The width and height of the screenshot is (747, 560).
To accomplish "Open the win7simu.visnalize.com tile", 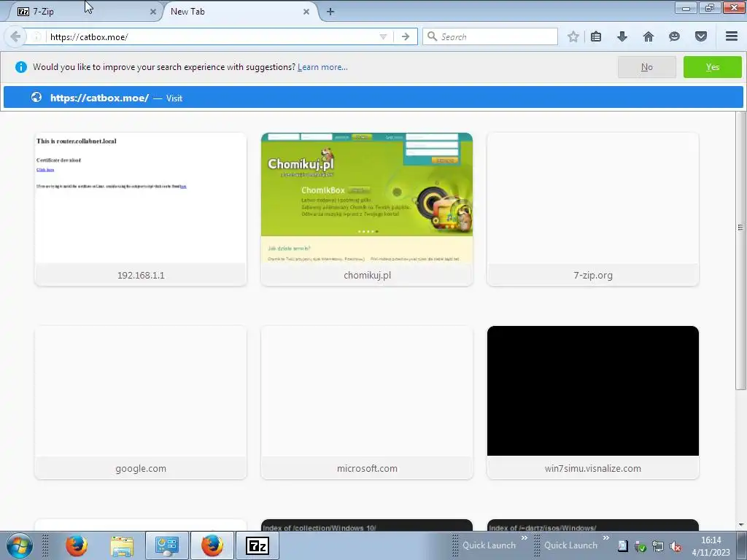I will pos(592,402).
